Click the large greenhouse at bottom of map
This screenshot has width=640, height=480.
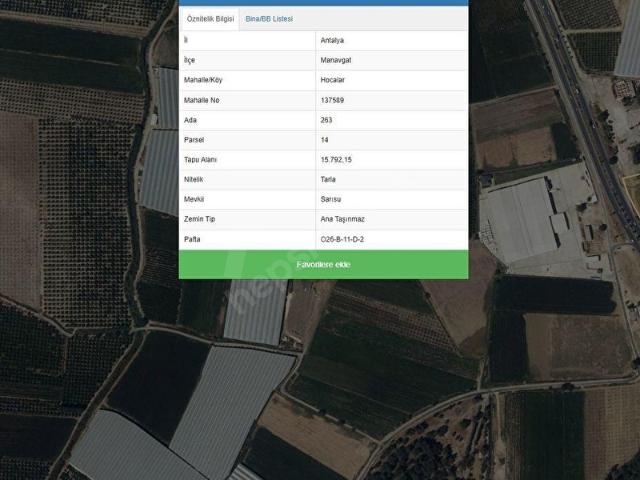point(230,400)
